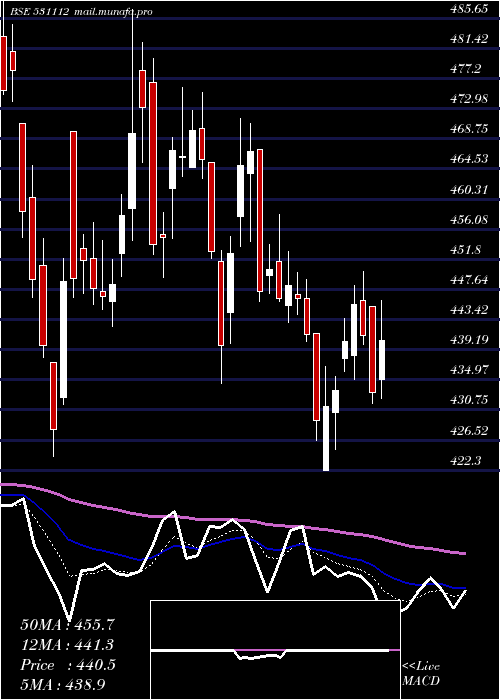This screenshot has height=700, width=500.
Task: Click the 426.52 price axis label
Action: pyautogui.click(x=469, y=431)
